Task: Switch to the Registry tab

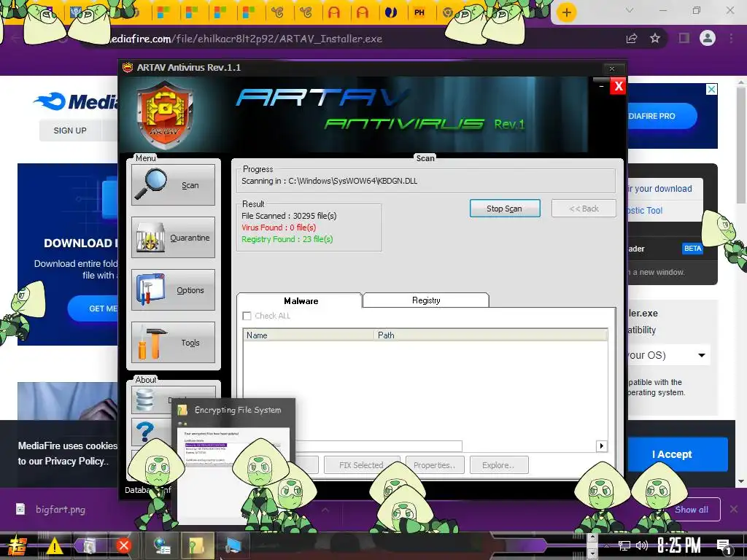Action: 426,300
